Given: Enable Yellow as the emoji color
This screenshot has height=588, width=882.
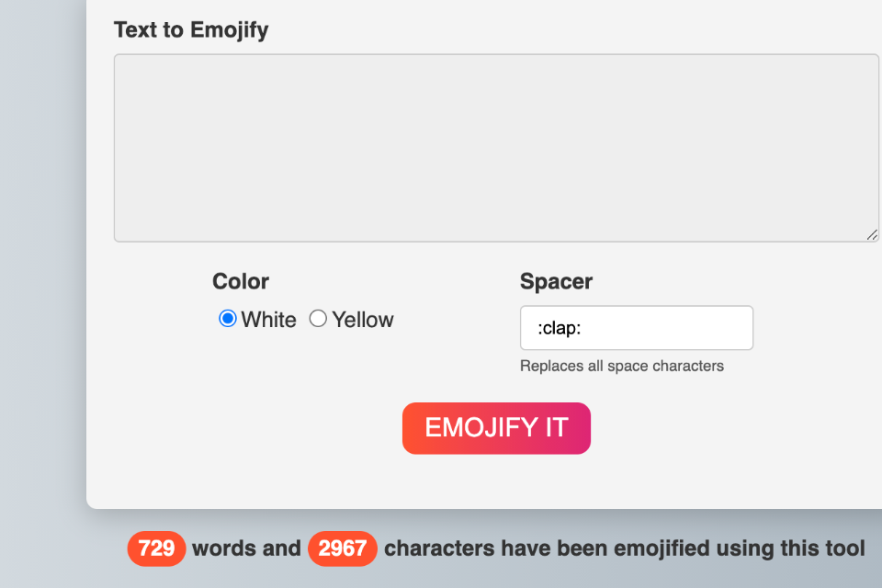Looking at the screenshot, I should point(318,319).
